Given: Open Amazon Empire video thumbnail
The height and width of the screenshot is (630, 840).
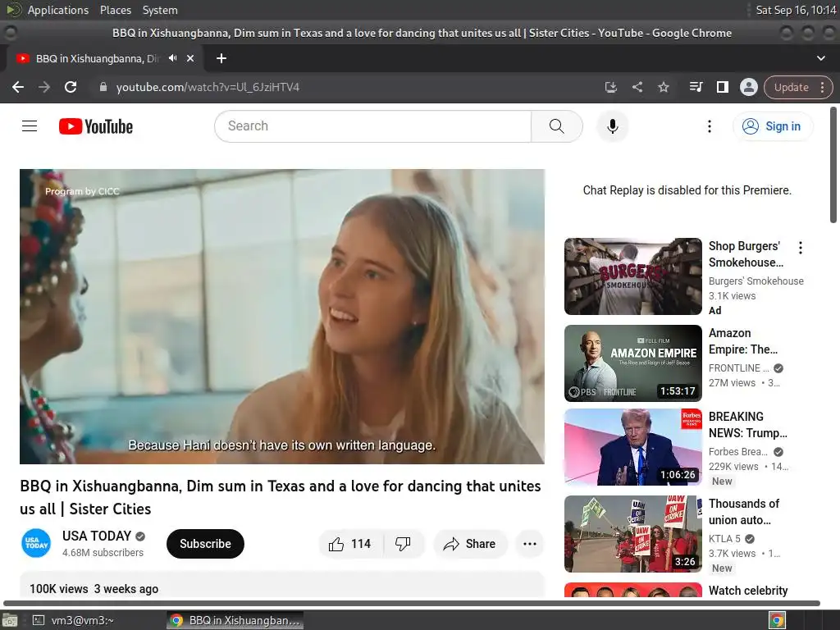Looking at the screenshot, I should [632, 363].
